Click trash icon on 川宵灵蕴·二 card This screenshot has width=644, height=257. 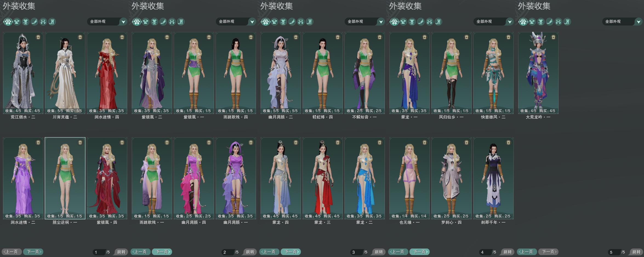pyautogui.click(x=80, y=37)
